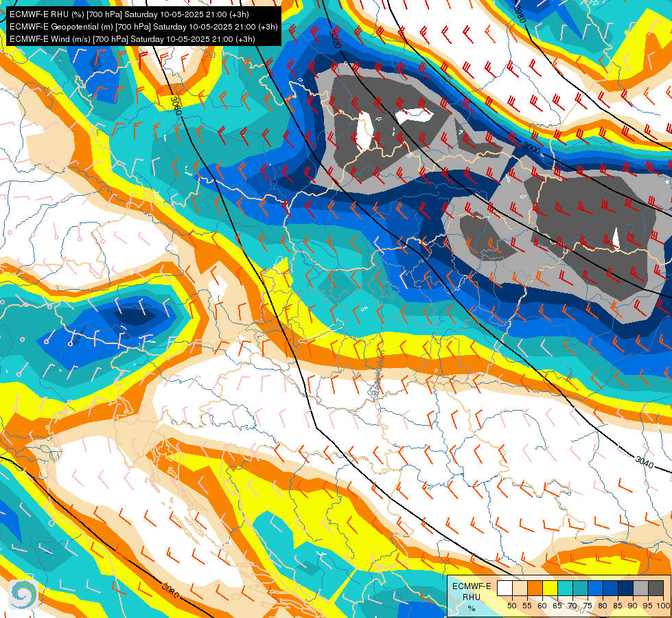Click the legend tick label 90
The height and width of the screenshot is (618, 672).
point(633,606)
